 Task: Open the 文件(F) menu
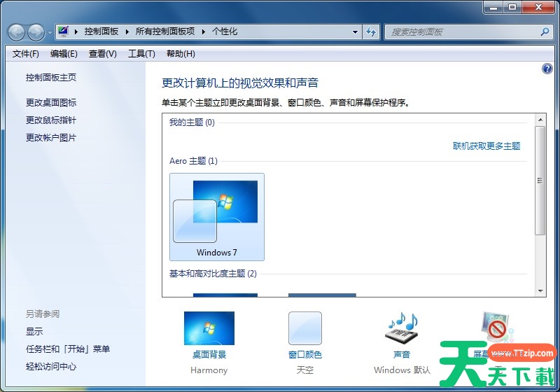[26, 54]
